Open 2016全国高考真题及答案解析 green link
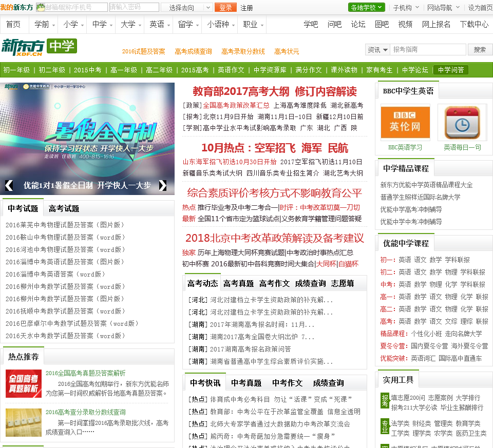 [x=86, y=373]
